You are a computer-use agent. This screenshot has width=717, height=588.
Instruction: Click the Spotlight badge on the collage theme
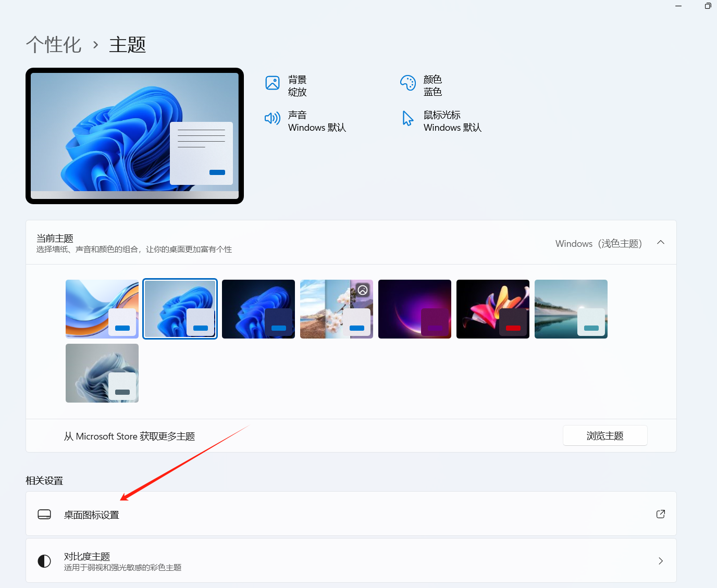tap(363, 290)
